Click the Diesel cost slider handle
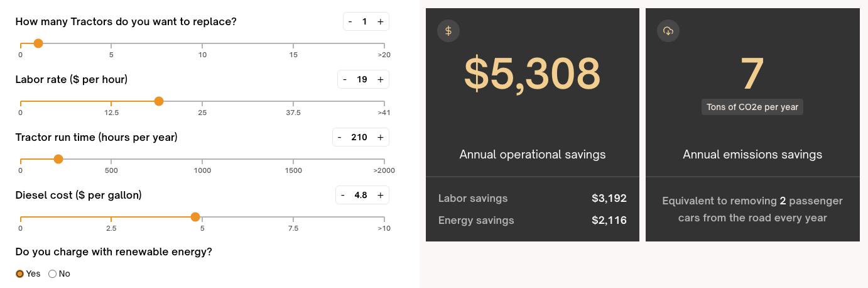Image resolution: width=868 pixels, height=288 pixels. coord(195,217)
